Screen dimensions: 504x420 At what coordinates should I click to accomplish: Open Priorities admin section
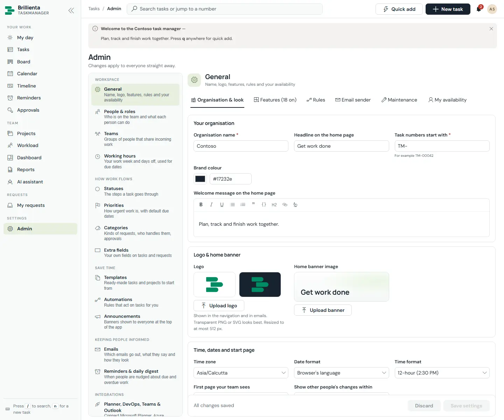click(135, 211)
